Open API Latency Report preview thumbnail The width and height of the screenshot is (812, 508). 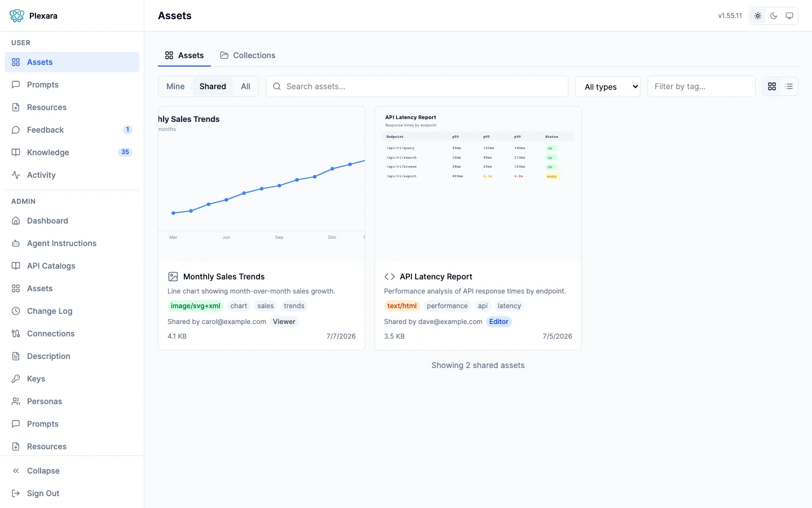[478, 185]
